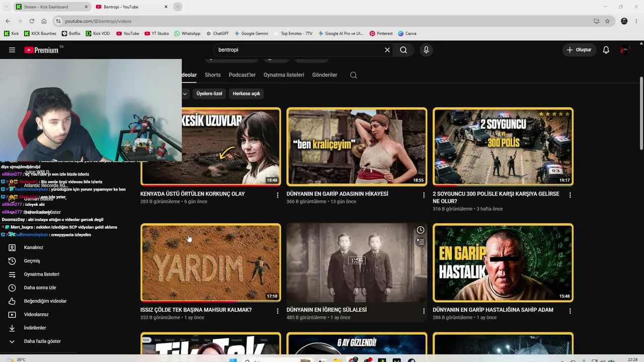
Task: Open the sort dropdown chip beside Üyelere özel
Action: click(x=185, y=94)
